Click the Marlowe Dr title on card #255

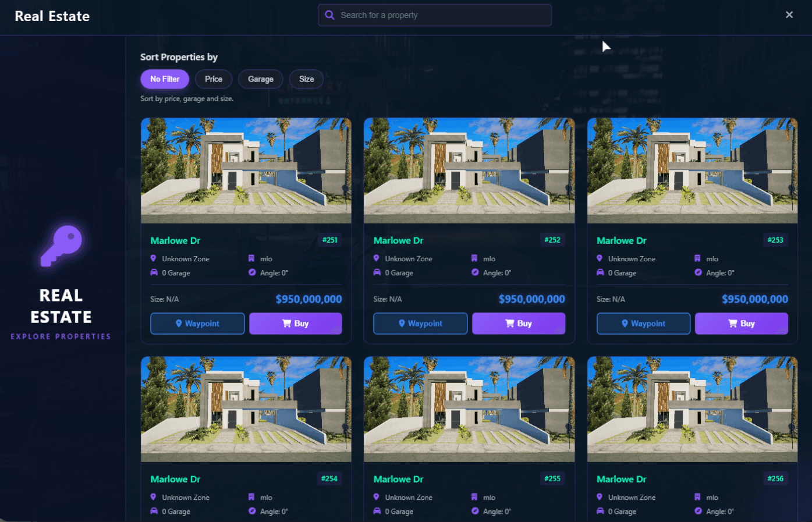click(x=398, y=479)
